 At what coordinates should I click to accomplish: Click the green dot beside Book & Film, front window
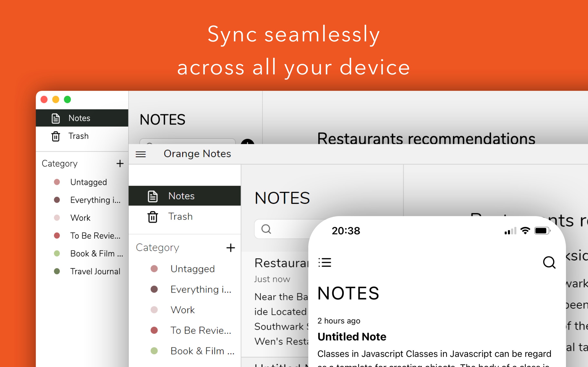154,351
